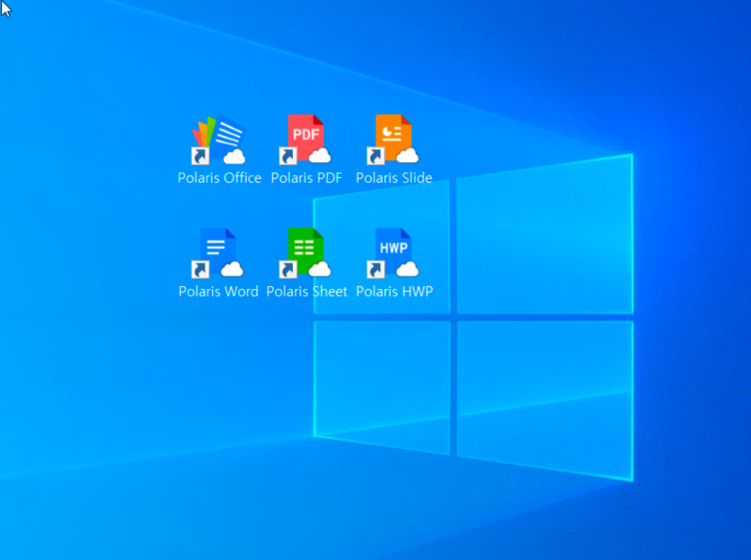Select the blue Polaris Word icon
Viewport: 751px width, 560px height.
pos(218,253)
